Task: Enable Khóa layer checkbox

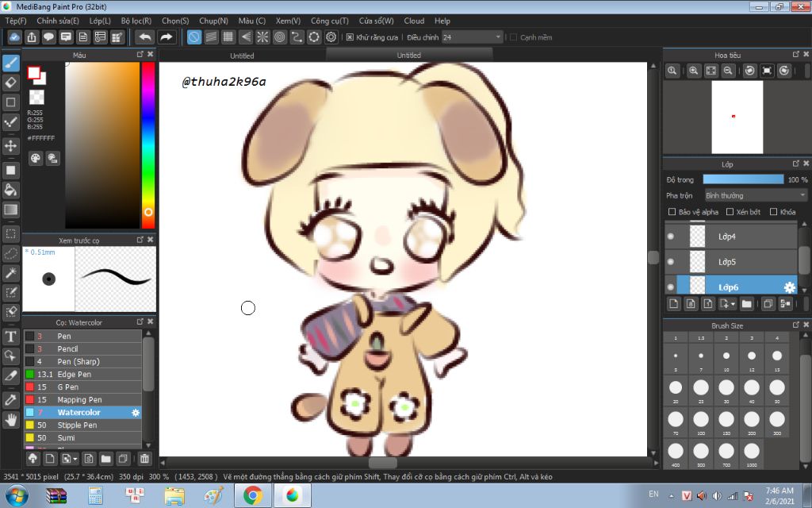Action: [x=774, y=211]
